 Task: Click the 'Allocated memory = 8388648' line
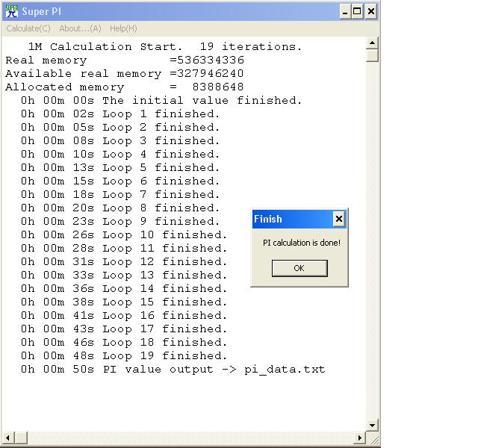coord(125,87)
